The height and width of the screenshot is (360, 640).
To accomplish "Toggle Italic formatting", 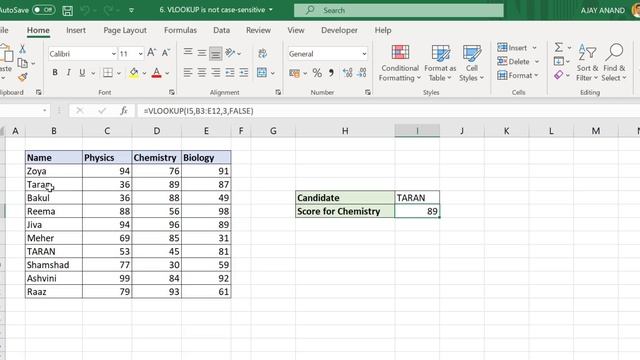I will tap(69, 73).
